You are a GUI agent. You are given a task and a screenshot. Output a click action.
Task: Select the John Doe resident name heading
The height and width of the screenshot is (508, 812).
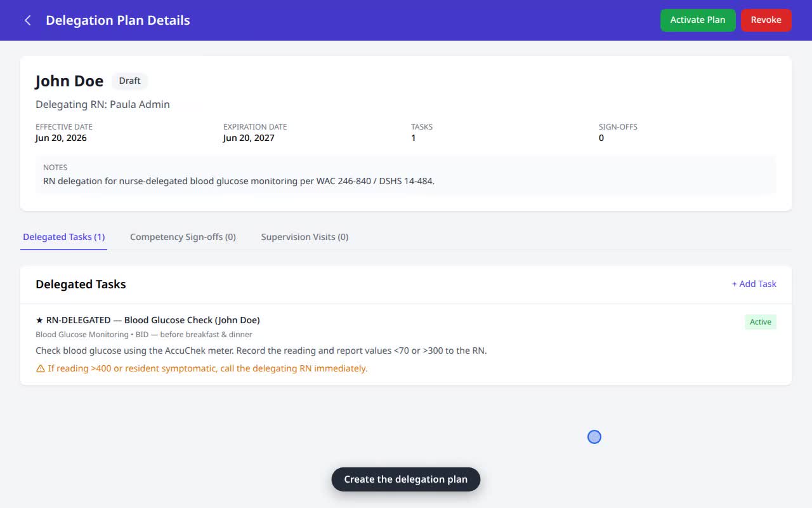(x=69, y=81)
